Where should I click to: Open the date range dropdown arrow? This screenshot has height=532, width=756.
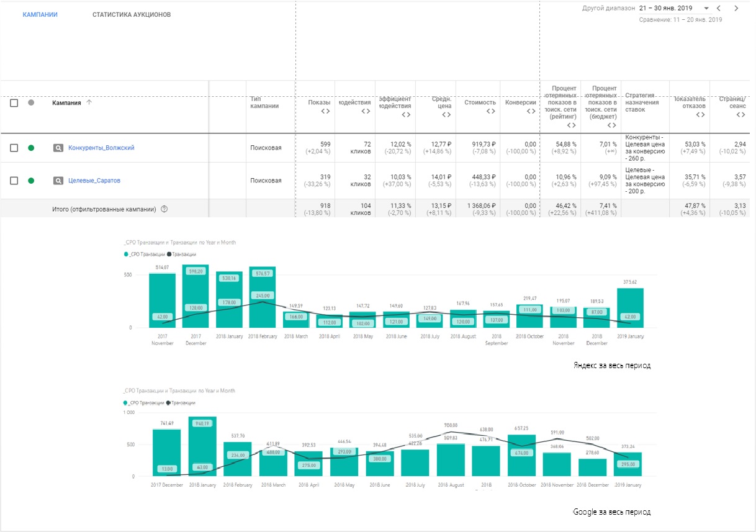(706, 9)
